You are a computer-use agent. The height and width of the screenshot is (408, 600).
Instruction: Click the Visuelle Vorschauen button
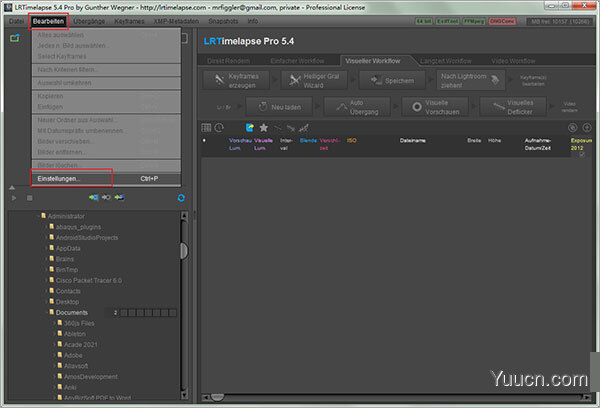(x=435, y=107)
